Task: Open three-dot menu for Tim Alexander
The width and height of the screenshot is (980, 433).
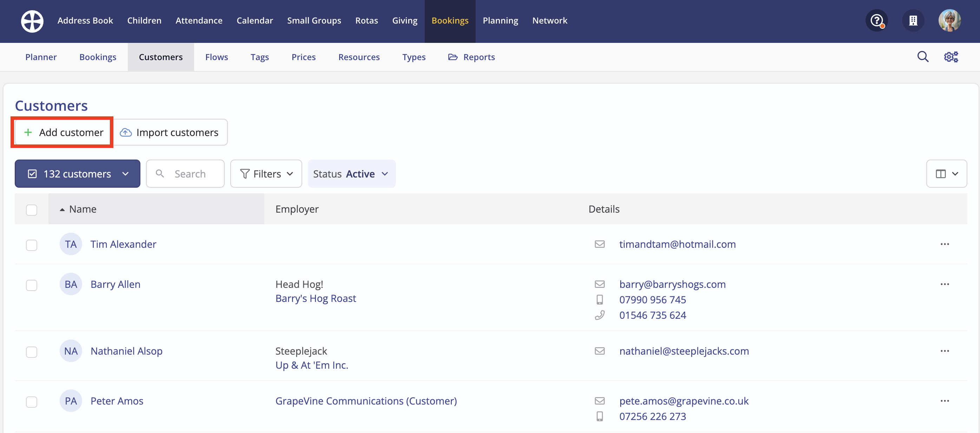Action: pos(945,244)
